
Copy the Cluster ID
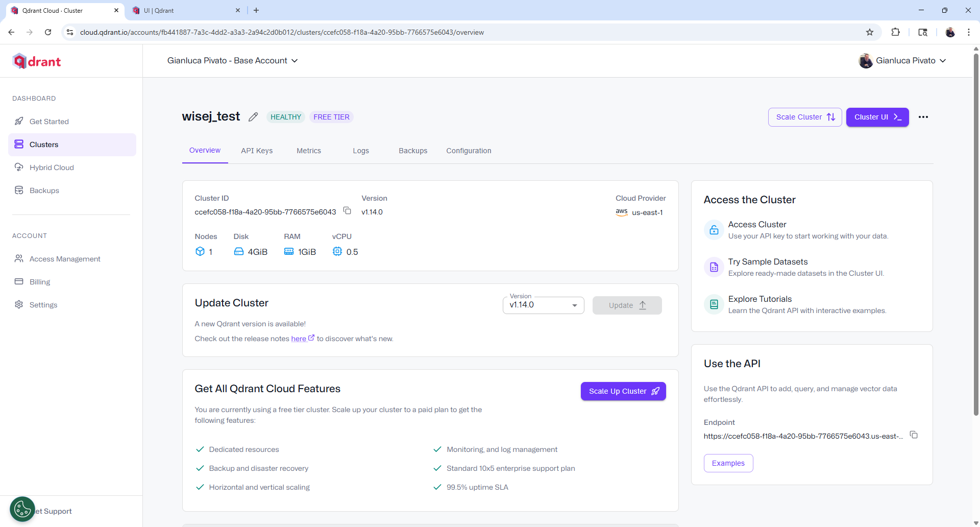click(347, 211)
